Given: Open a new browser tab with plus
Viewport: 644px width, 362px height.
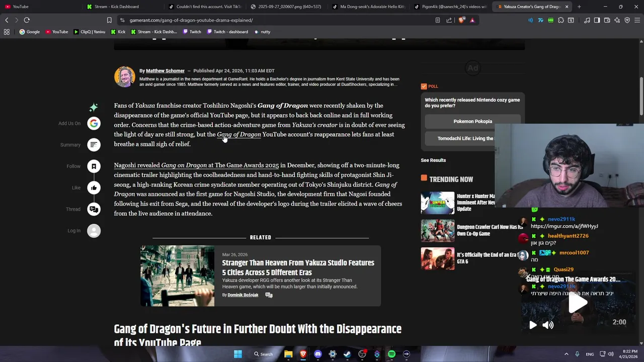Looking at the screenshot, I should point(579,7).
